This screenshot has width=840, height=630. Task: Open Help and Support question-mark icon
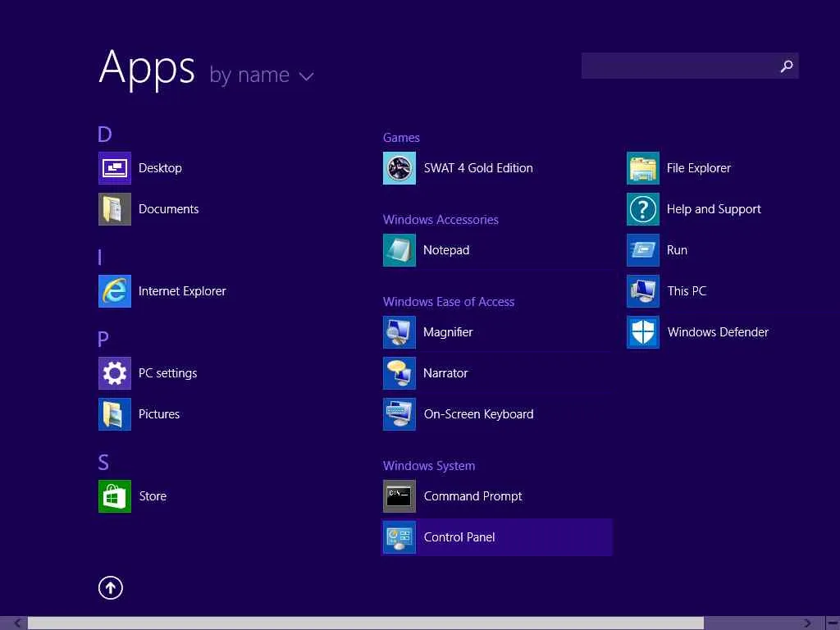coord(643,209)
